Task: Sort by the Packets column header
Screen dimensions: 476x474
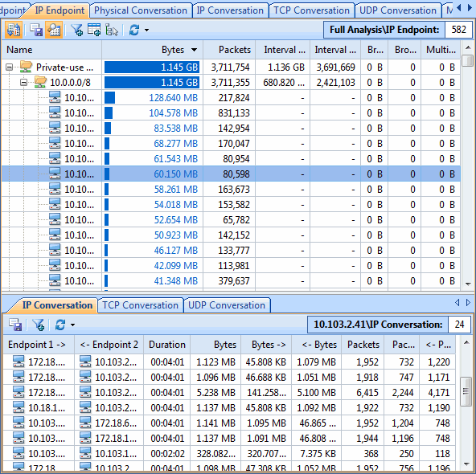Action: click(x=229, y=50)
